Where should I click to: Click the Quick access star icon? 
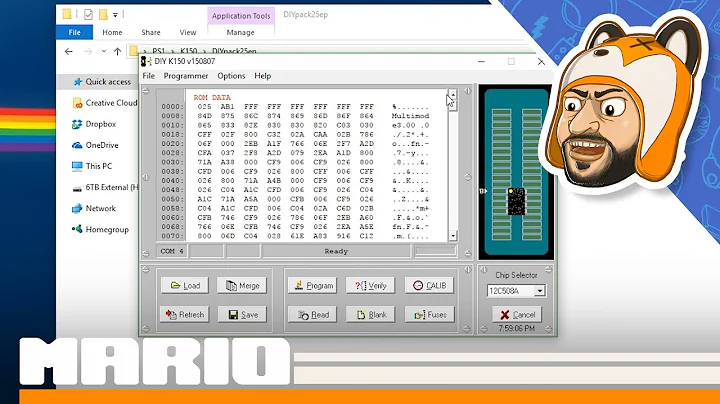pyautogui.click(x=78, y=82)
